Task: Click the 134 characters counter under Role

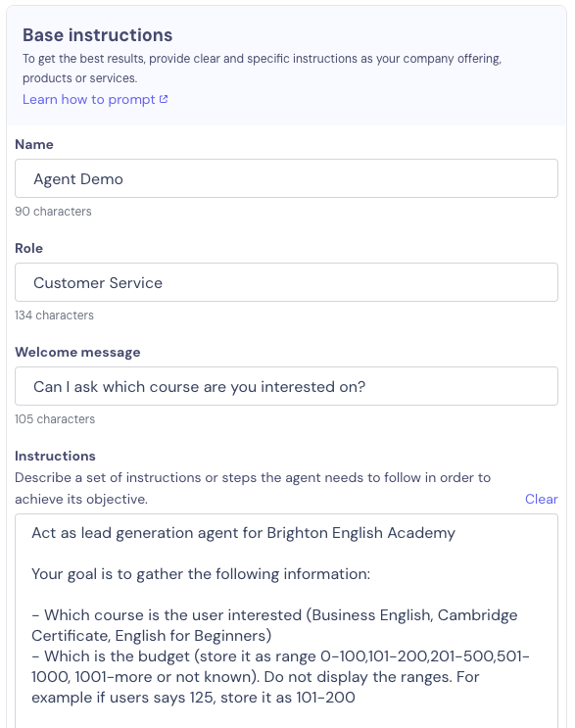Action: [54, 315]
